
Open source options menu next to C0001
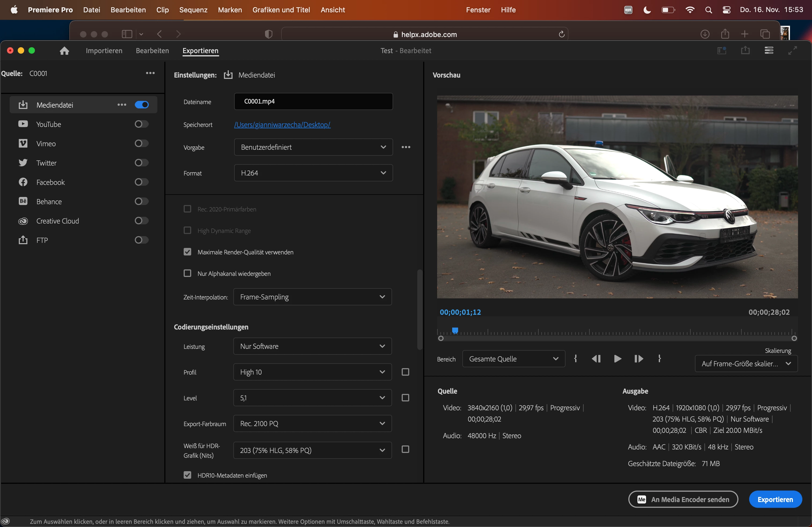(150, 73)
